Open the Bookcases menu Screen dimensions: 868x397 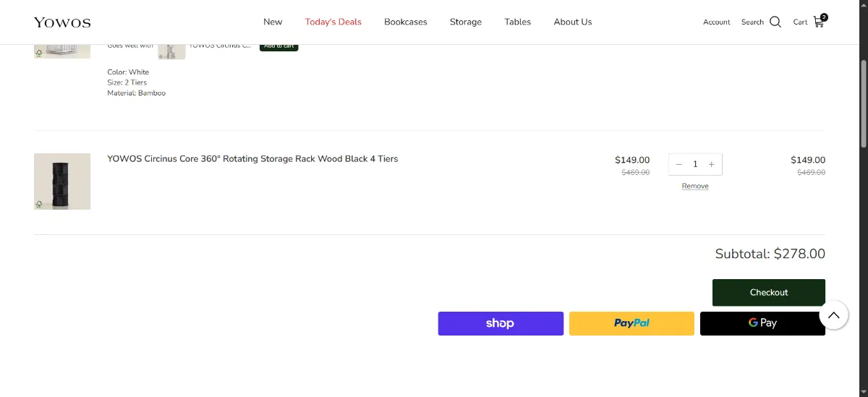pyautogui.click(x=406, y=22)
